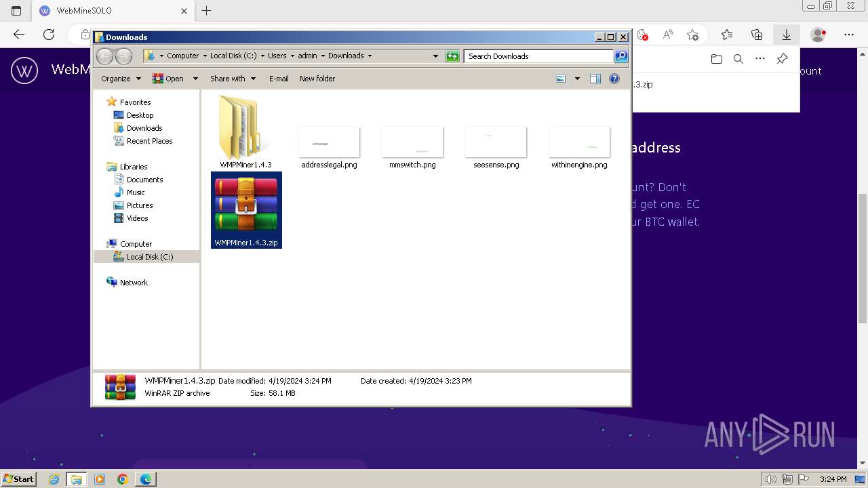This screenshot has height=488, width=868.
Task: Open Edge read aloud icon
Action: click(668, 35)
